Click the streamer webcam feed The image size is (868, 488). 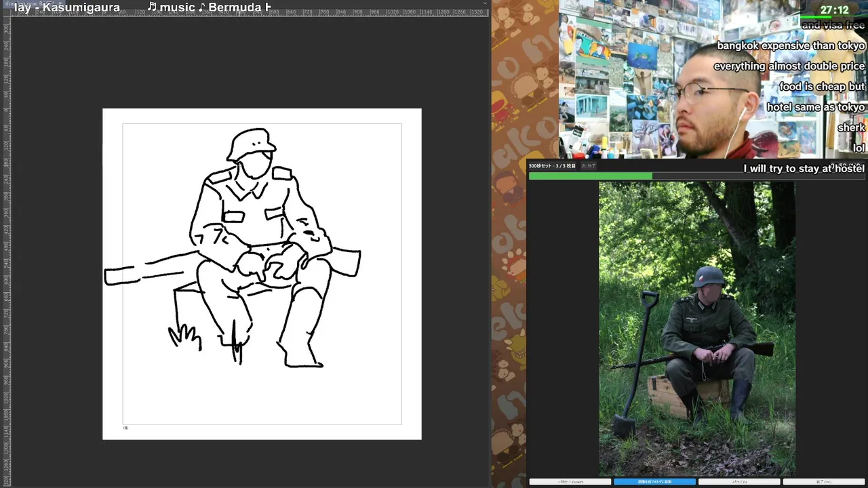point(712,79)
